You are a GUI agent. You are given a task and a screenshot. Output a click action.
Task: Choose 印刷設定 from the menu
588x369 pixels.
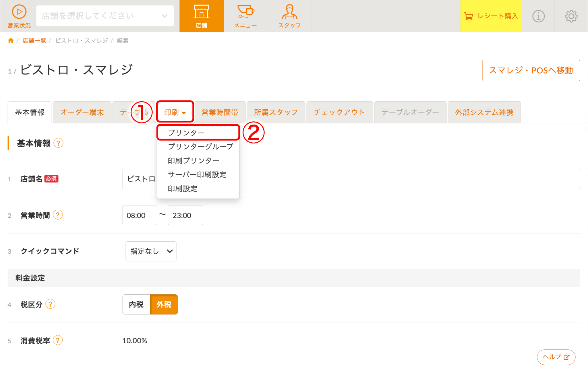[198, 189]
